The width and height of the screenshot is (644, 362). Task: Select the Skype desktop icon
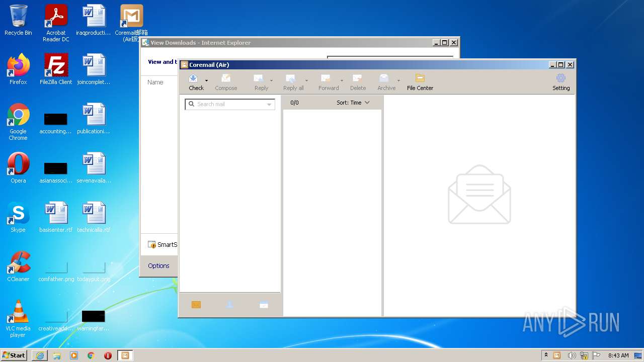(18, 218)
